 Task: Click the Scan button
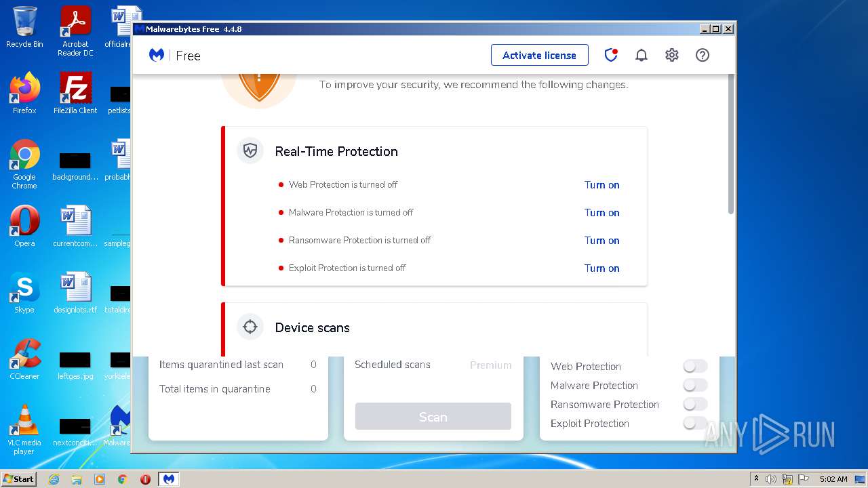tap(433, 416)
